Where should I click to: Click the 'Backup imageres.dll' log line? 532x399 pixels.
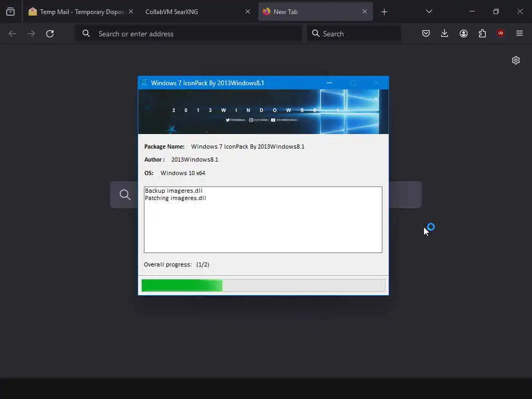174,191
